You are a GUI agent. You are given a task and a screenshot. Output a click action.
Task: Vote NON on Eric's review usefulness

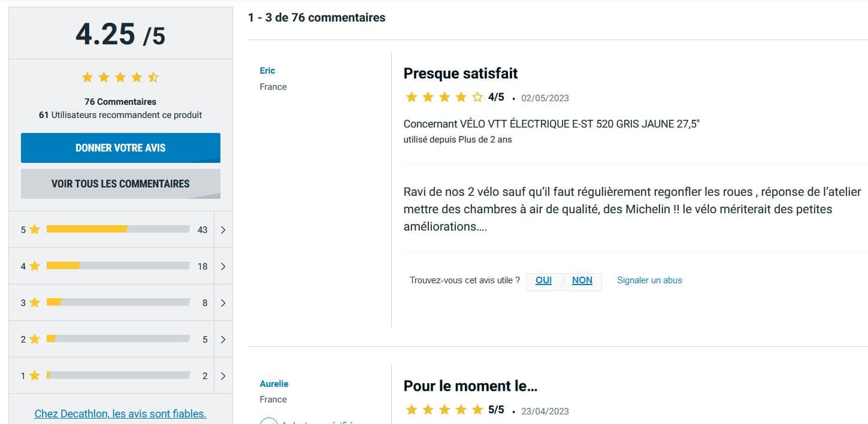click(582, 280)
